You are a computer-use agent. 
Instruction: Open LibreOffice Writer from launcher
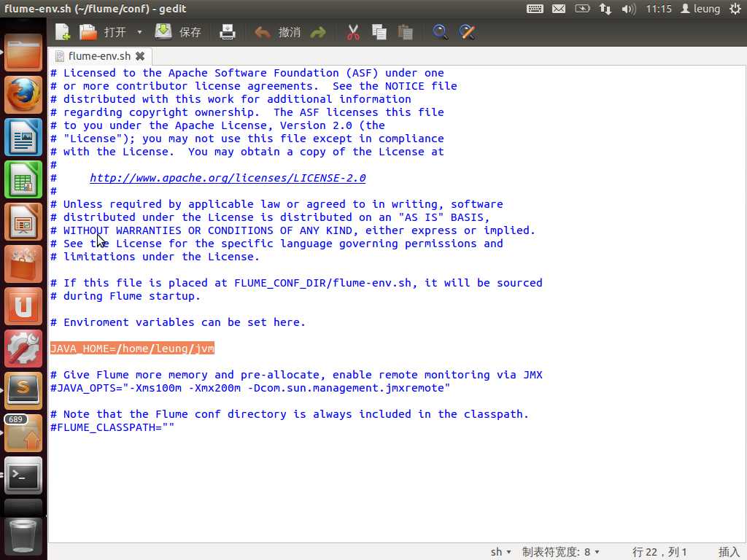(x=23, y=137)
